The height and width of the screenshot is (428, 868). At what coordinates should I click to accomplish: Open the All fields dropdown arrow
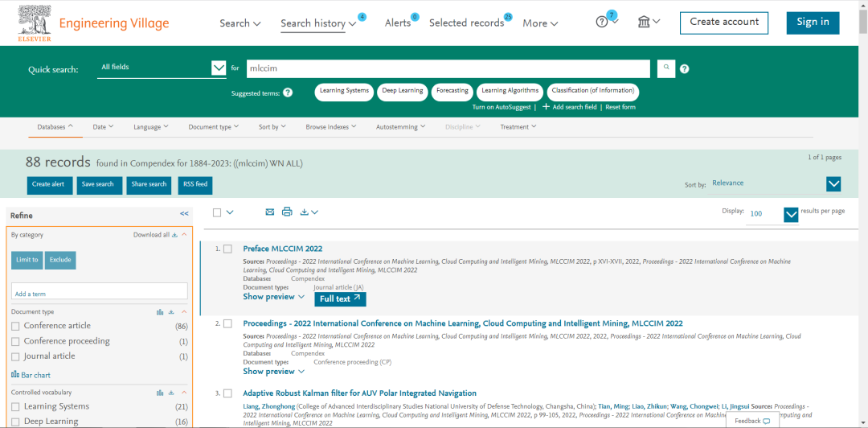pyautogui.click(x=219, y=68)
